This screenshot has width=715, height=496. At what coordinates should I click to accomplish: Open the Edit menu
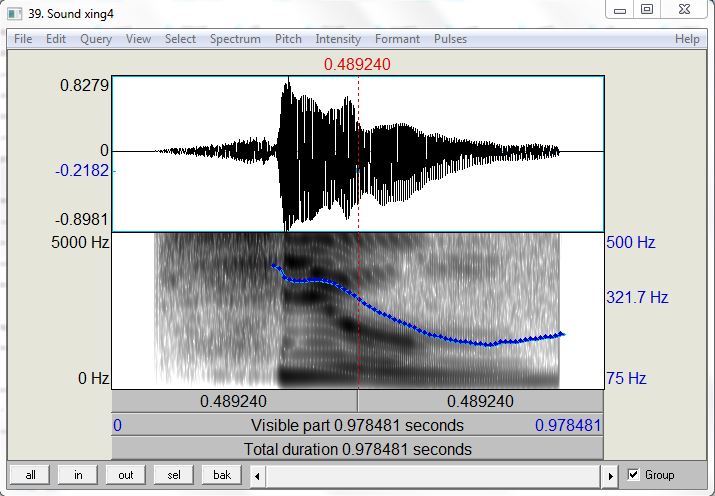point(56,39)
